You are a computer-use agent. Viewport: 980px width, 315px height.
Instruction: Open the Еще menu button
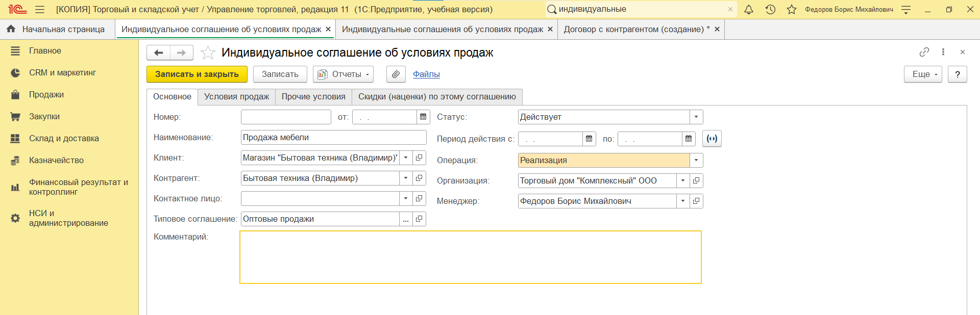pyautogui.click(x=923, y=74)
